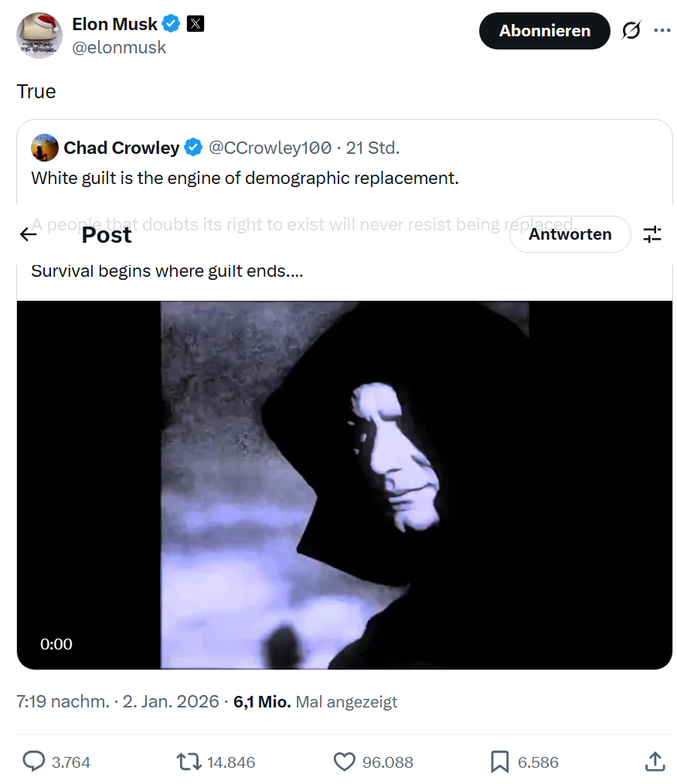Click the Antworten reply button

(x=570, y=234)
